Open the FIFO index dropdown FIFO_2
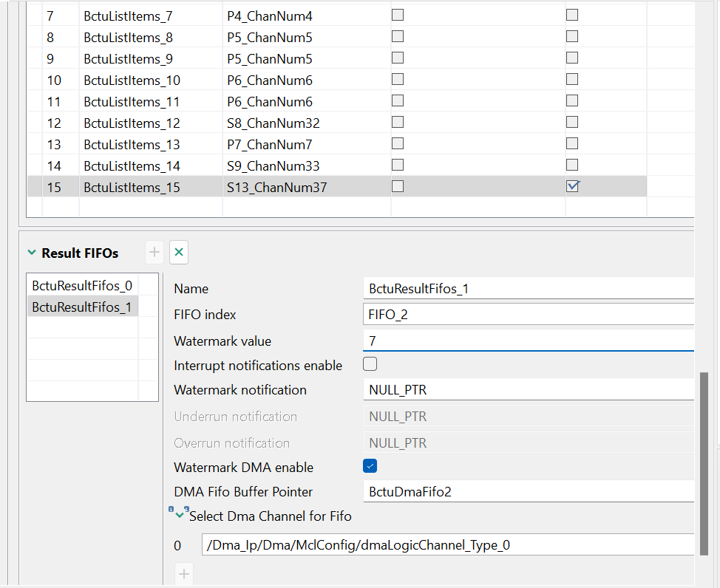This screenshot has width=720, height=588. (x=528, y=315)
